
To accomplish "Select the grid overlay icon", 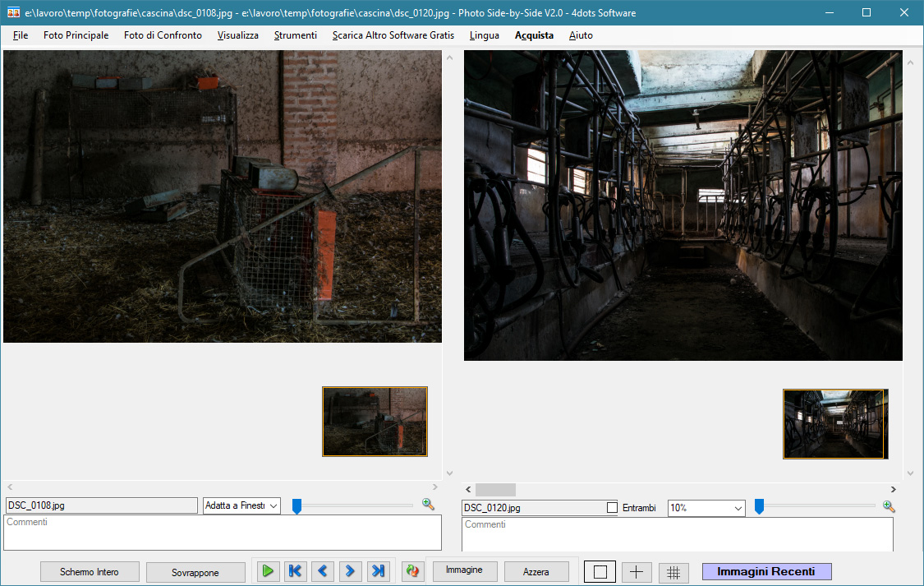I will point(673,573).
